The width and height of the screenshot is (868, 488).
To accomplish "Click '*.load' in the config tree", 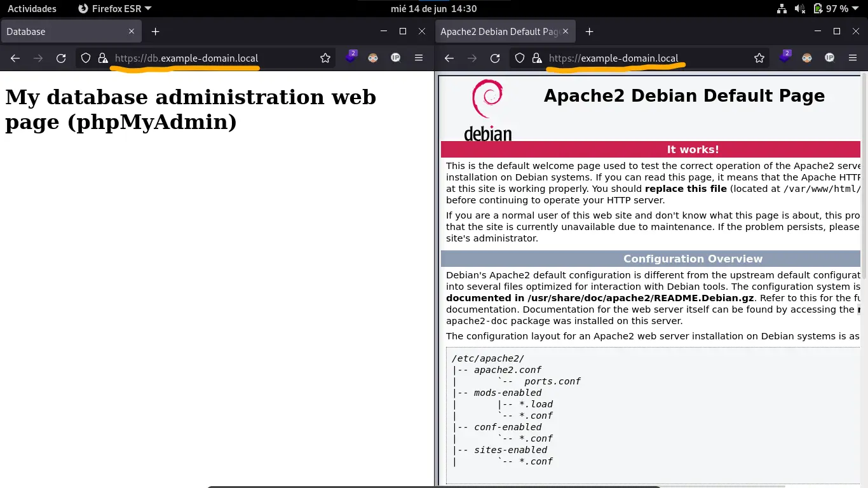I will (536, 404).
